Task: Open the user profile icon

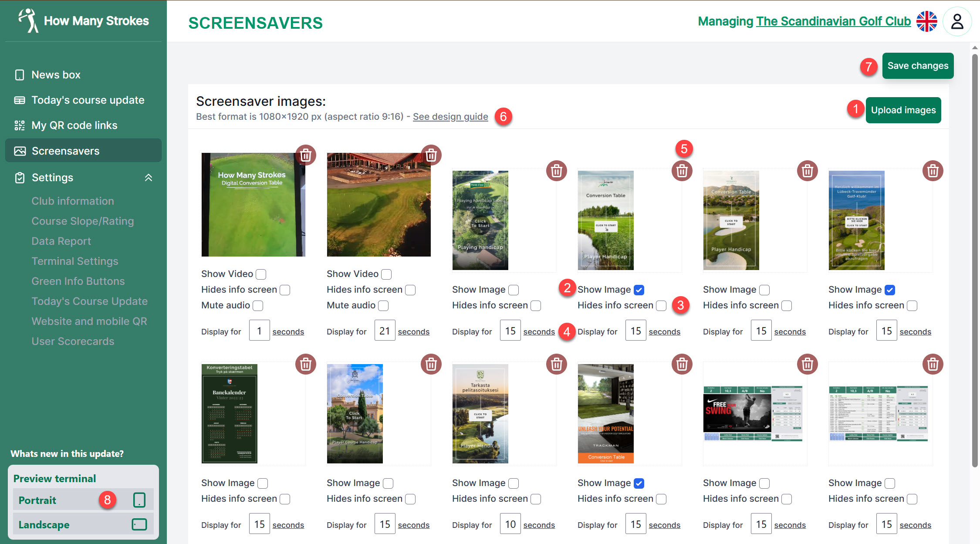Action: [957, 21]
